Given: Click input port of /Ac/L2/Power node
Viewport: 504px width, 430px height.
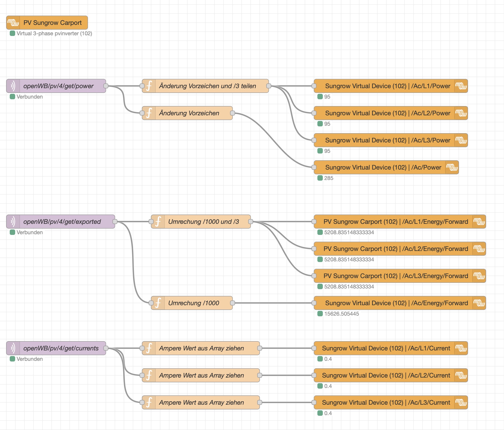Looking at the screenshot, I should coord(314,113).
